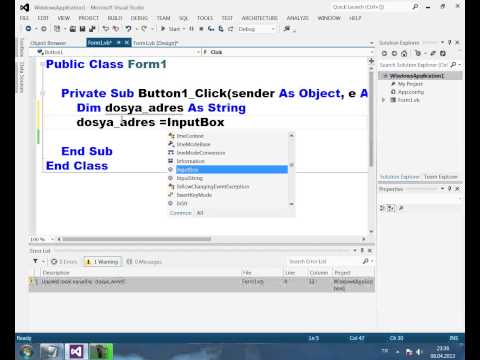Select the unused variable warning row
This screenshot has height=360, width=480.
pyautogui.click(x=202, y=284)
